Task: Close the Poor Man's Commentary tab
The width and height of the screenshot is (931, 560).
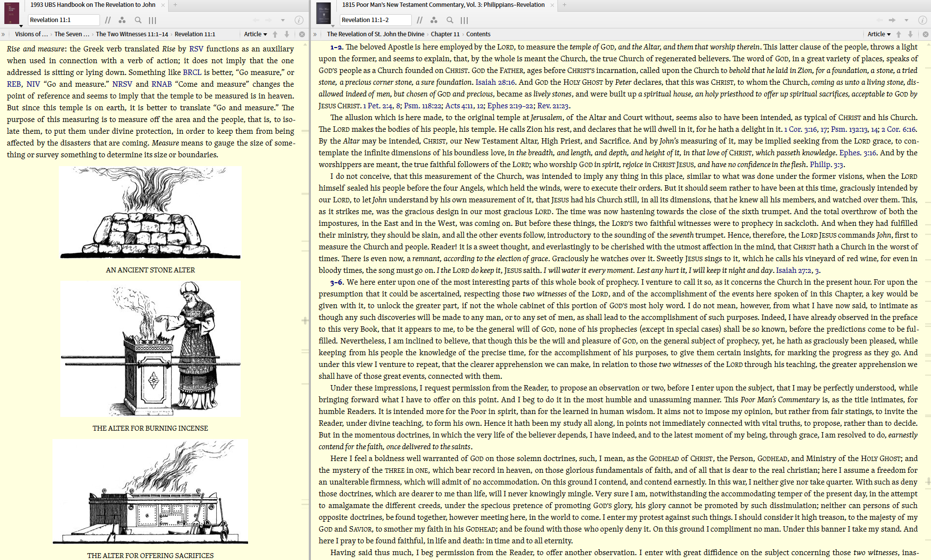Action: click(x=552, y=5)
